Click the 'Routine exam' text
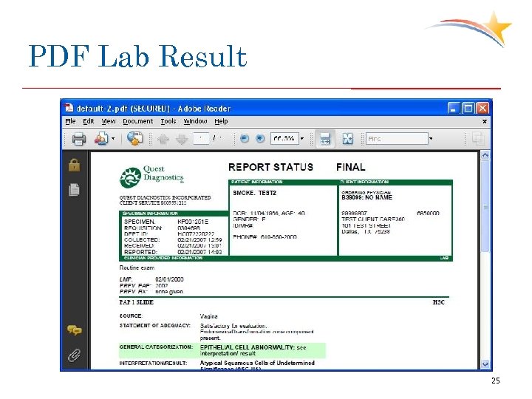532x399 pixels. (x=137, y=267)
